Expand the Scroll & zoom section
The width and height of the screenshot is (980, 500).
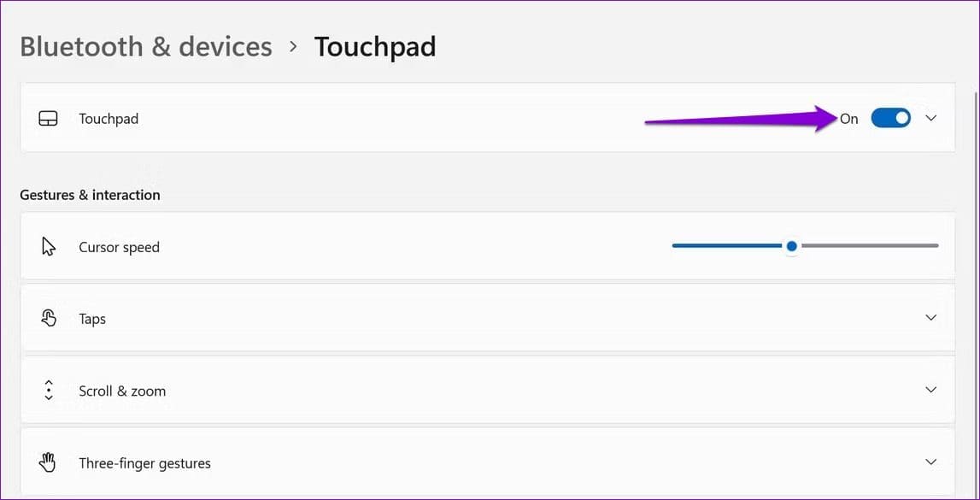[x=931, y=390]
